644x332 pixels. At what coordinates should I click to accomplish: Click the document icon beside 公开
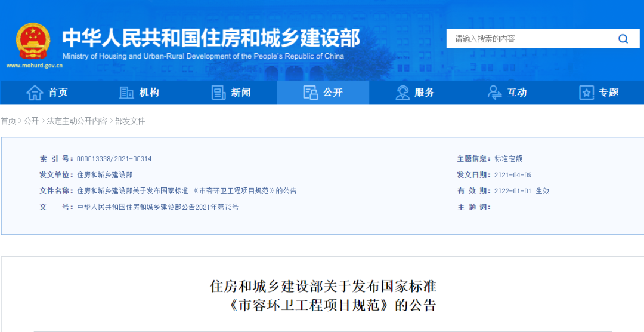click(x=311, y=93)
